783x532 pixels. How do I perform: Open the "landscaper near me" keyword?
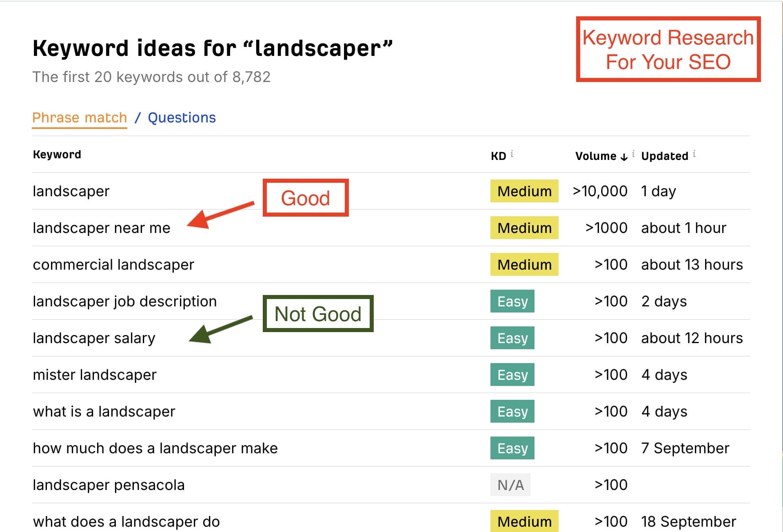pyautogui.click(x=102, y=228)
